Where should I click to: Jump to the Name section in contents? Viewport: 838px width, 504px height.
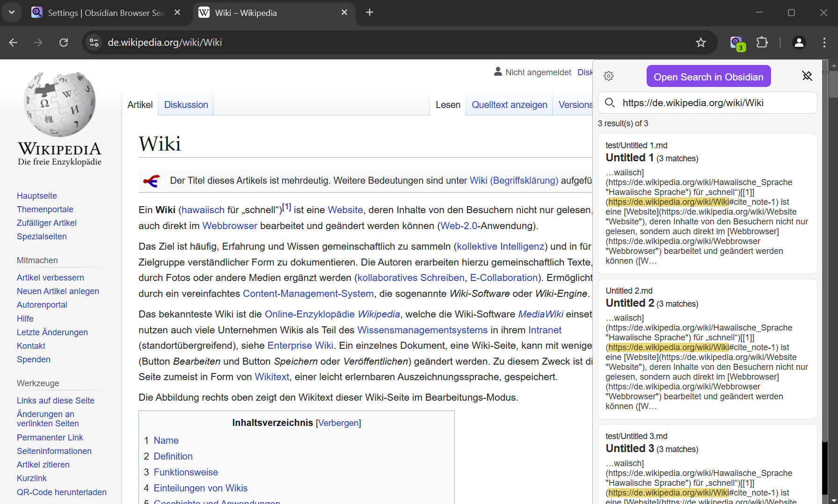pos(166,440)
